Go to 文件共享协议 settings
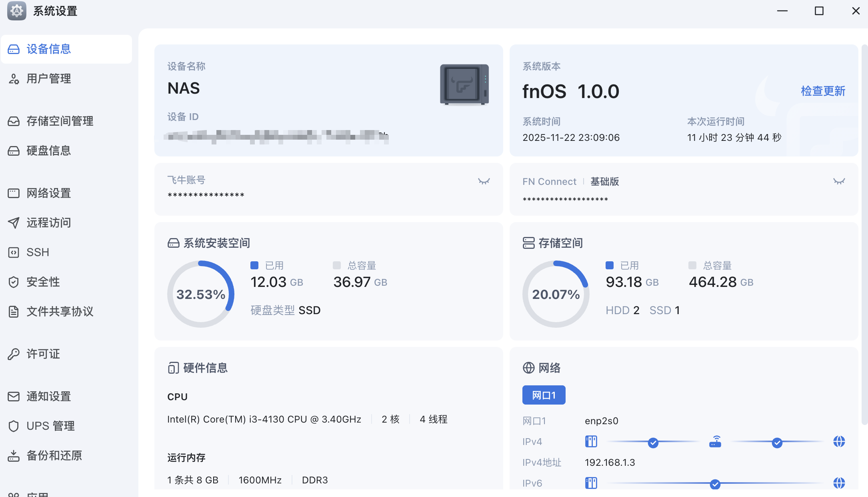868x497 pixels. (60, 312)
